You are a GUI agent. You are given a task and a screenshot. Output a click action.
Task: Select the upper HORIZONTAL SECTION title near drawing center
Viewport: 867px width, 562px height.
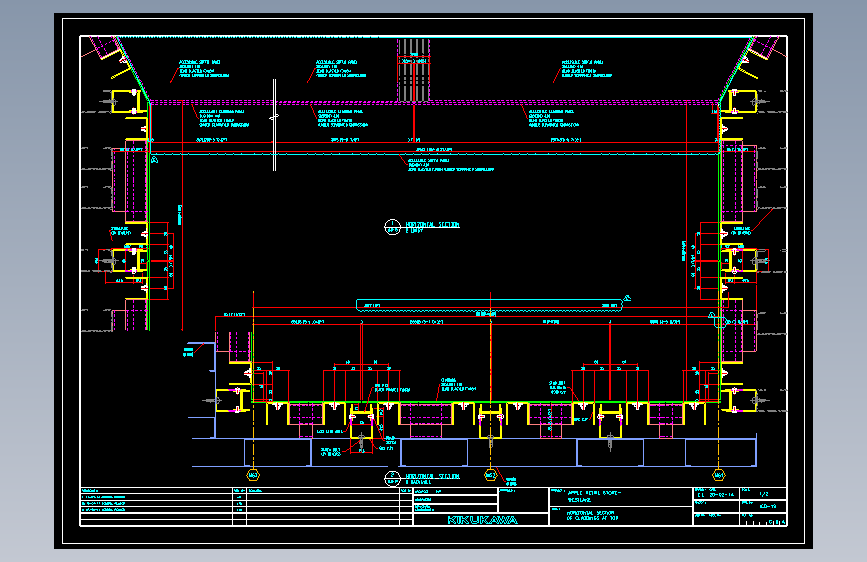pos(432,225)
